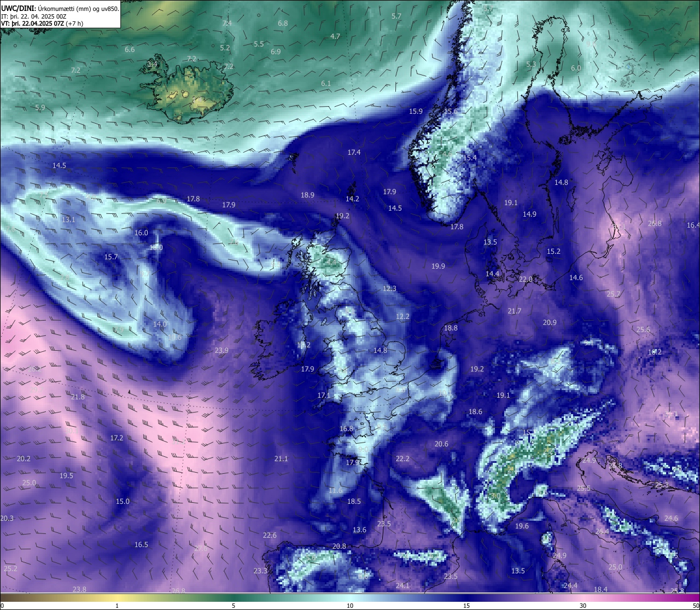Click the 4.7 value on the map

pyautogui.click(x=335, y=37)
